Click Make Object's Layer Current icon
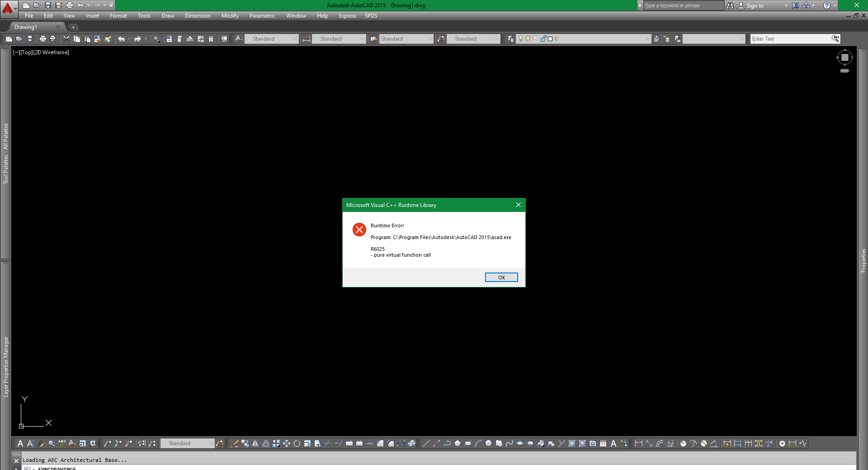This screenshot has height=470, width=868. pos(656,39)
